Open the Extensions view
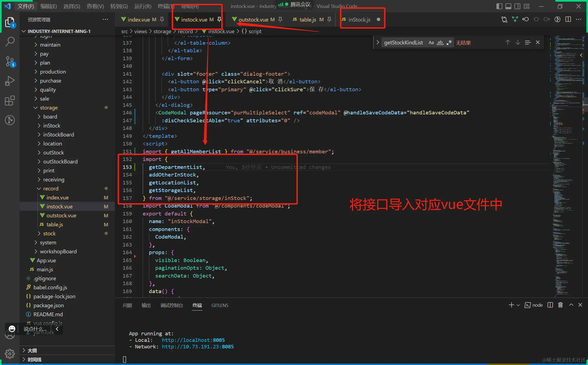The width and height of the screenshot is (588, 365). (10, 101)
